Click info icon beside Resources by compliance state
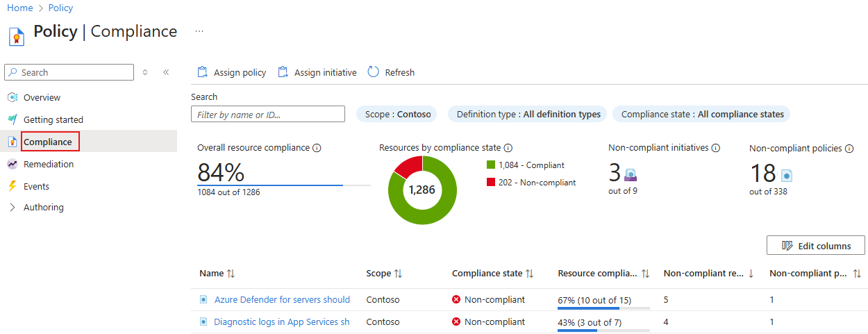Screen dimensions: 868x334 point(508,148)
